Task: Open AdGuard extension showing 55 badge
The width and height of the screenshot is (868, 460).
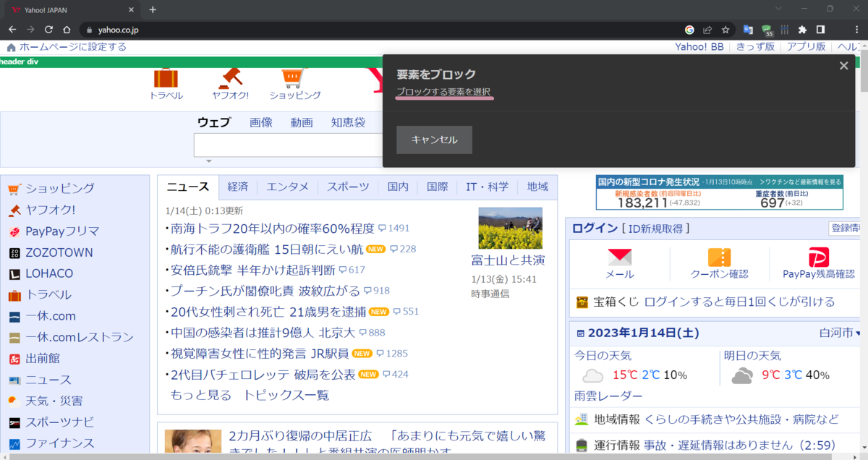Action: pyautogui.click(x=767, y=30)
